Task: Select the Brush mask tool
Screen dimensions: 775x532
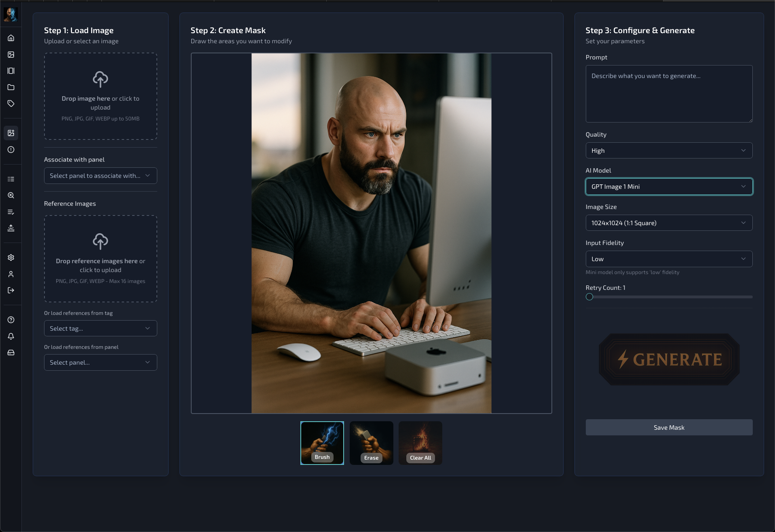Action: [x=322, y=443]
